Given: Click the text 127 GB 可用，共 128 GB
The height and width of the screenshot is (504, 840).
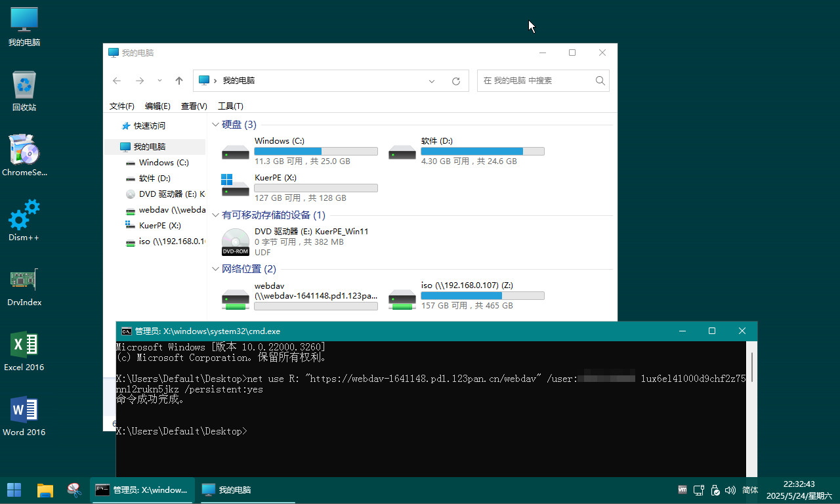Looking at the screenshot, I should pyautogui.click(x=301, y=198).
